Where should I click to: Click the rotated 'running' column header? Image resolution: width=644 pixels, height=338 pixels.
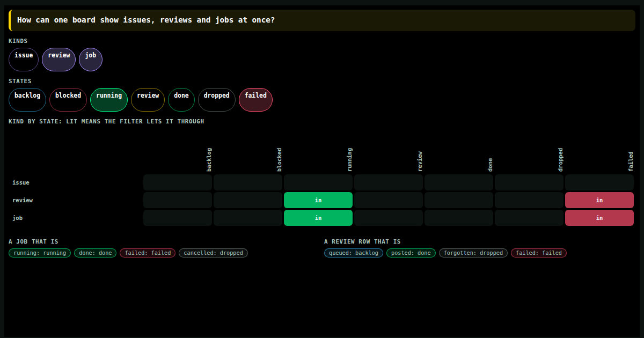pos(350,160)
